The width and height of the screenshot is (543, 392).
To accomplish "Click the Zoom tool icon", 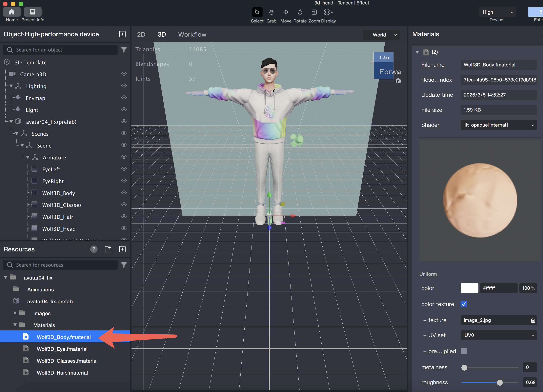I will [314, 12].
